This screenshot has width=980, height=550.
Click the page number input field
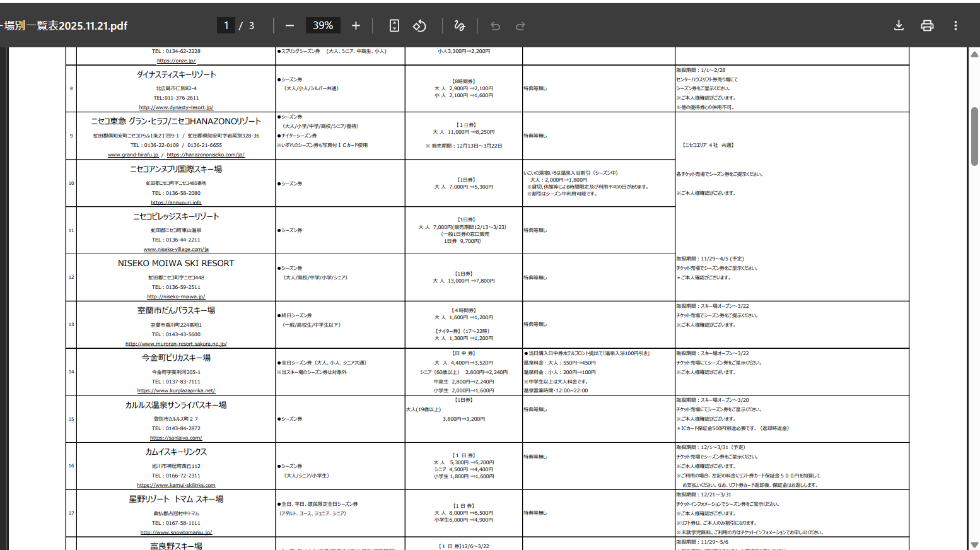tap(226, 26)
